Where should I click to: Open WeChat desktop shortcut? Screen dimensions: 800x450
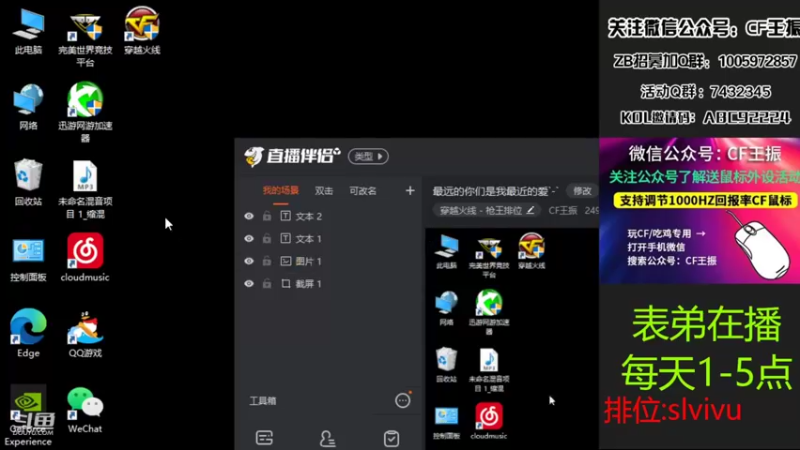85,411
